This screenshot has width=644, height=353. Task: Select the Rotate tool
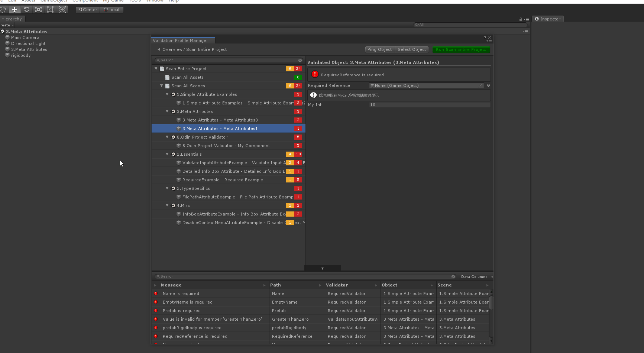pyautogui.click(x=26, y=10)
